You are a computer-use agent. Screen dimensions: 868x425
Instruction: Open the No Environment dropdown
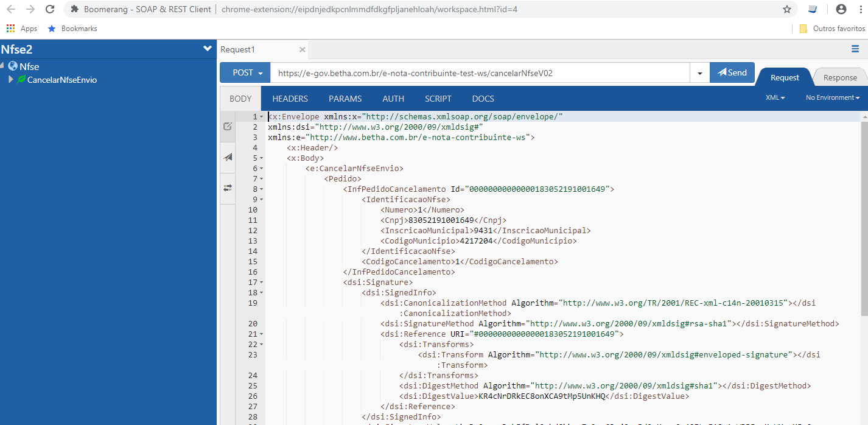point(833,97)
